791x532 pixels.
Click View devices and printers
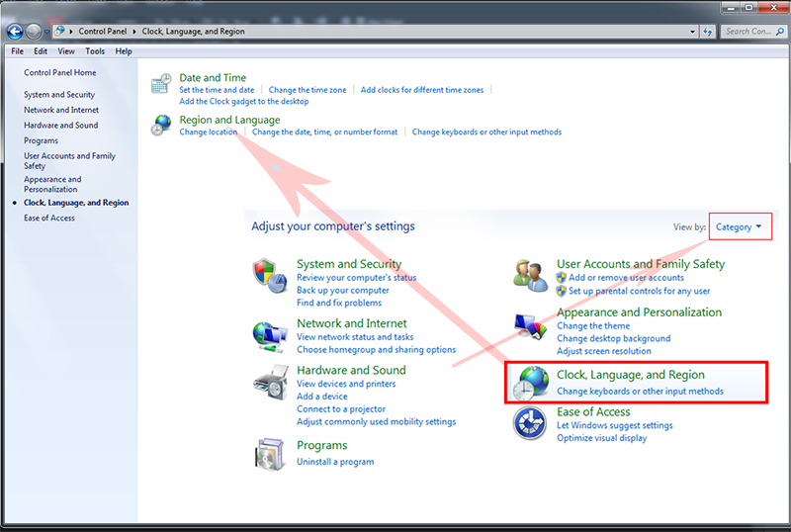[x=346, y=384]
